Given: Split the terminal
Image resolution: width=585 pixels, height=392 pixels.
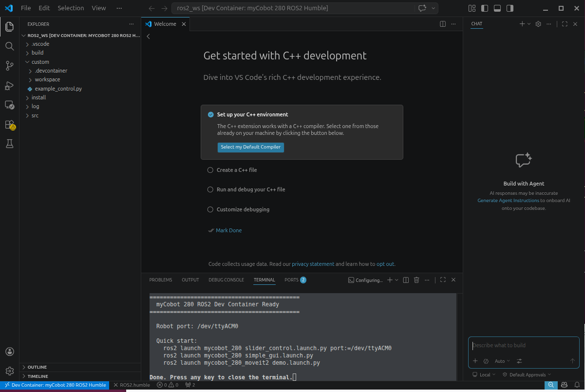Looking at the screenshot, I should tap(406, 280).
